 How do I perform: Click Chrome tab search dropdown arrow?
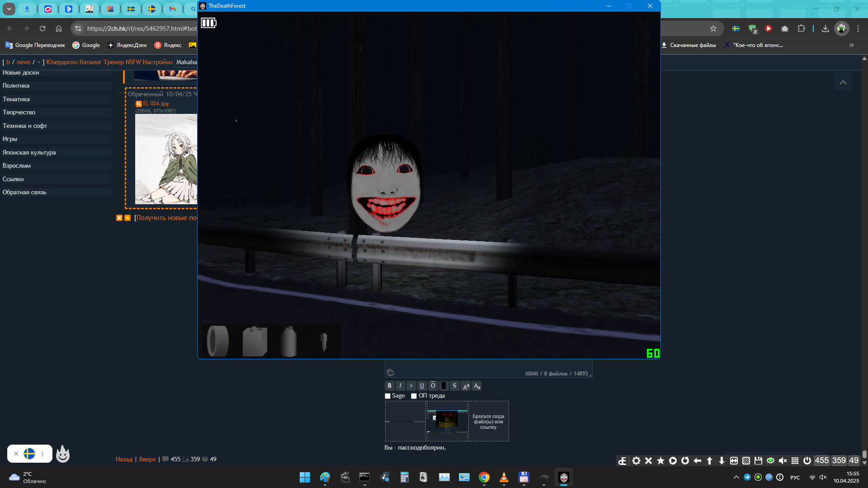click(x=9, y=9)
